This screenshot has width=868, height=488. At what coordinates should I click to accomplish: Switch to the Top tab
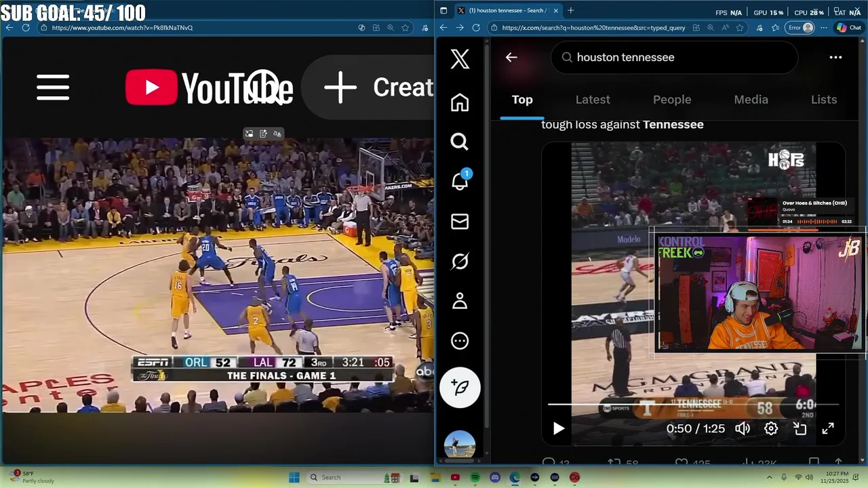point(522,100)
